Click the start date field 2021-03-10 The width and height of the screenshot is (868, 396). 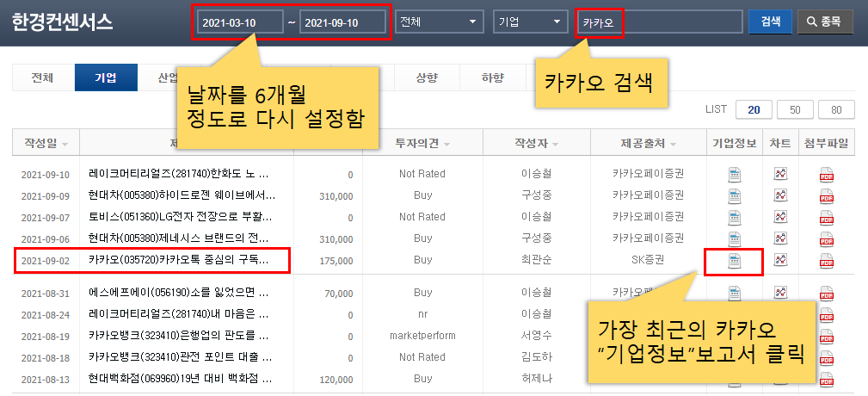[x=240, y=22]
